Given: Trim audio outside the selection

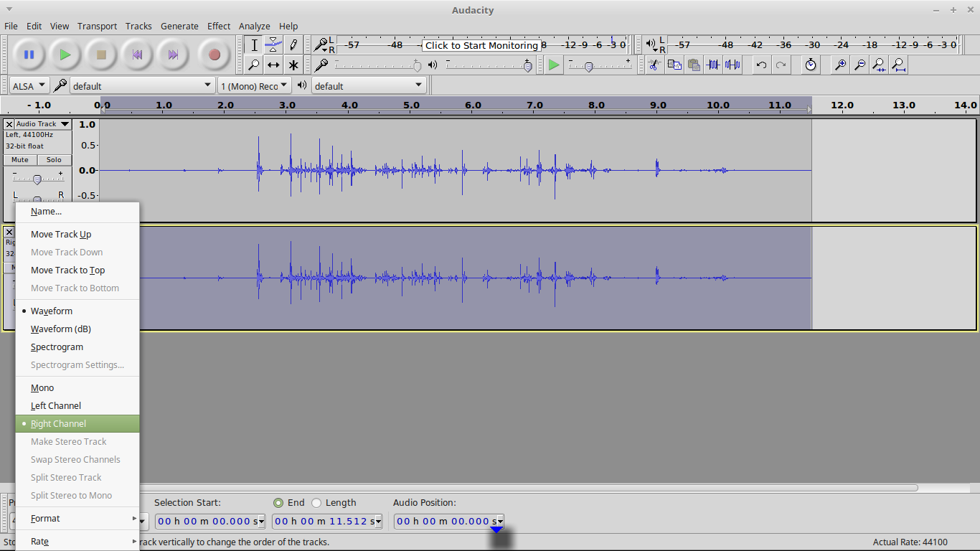Looking at the screenshot, I should click(713, 65).
